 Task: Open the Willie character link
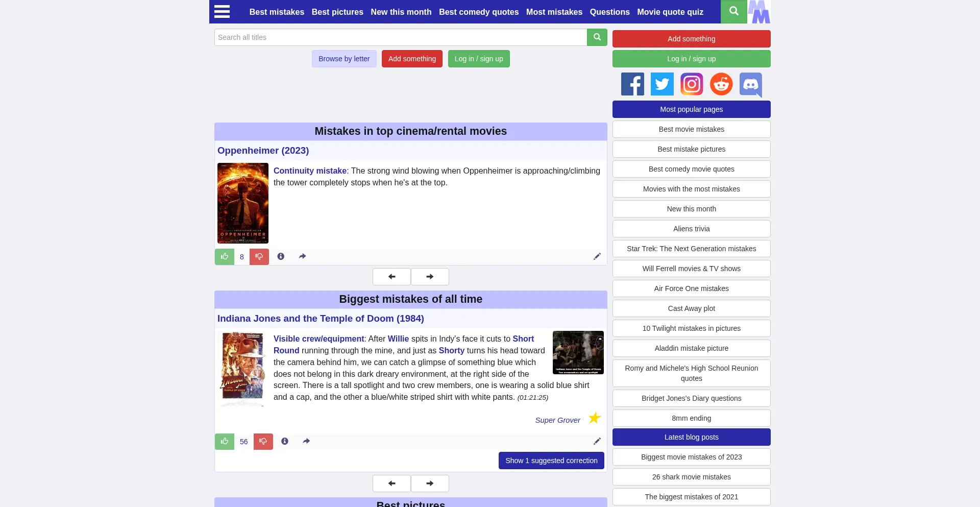[398, 339]
